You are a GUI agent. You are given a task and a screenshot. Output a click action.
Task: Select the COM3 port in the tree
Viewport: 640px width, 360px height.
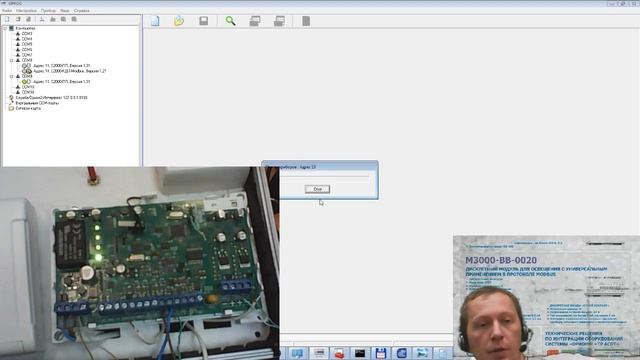tap(27, 33)
